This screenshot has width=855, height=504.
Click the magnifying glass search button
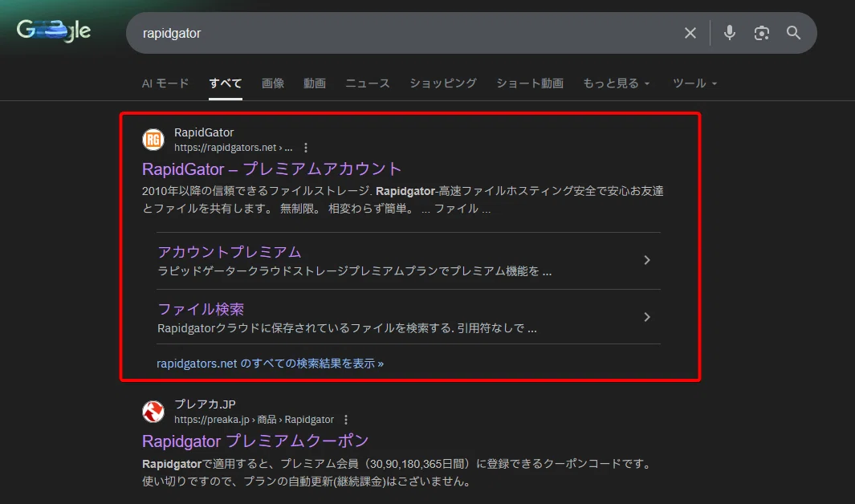(794, 33)
